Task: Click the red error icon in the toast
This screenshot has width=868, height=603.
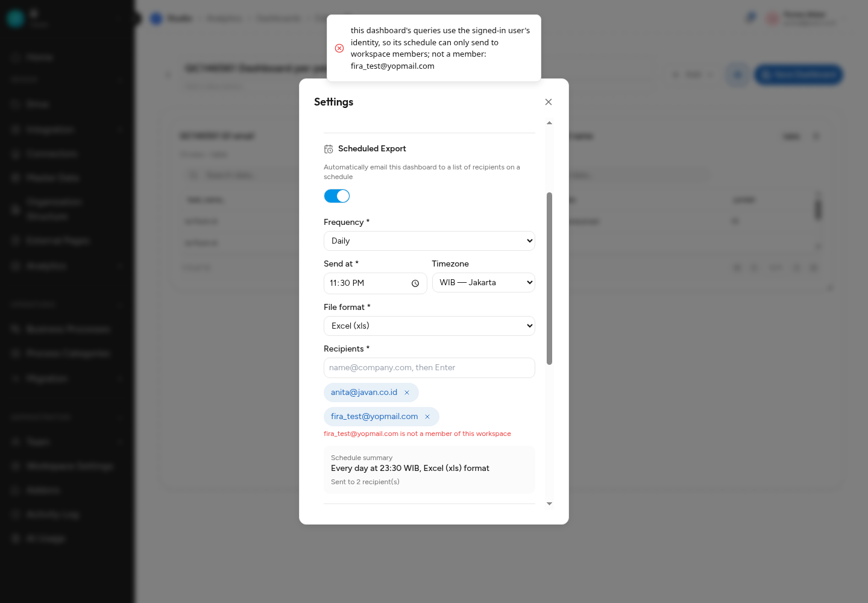Action: (339, 48)
